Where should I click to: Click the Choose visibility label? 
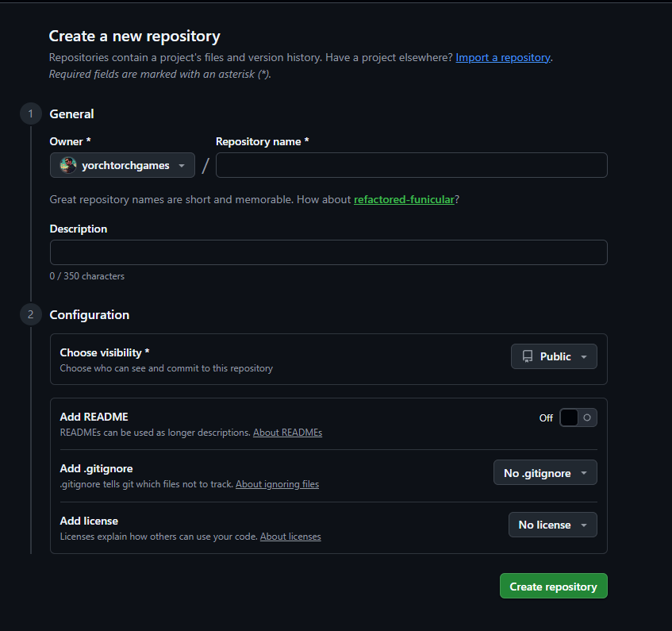point(105,352)
